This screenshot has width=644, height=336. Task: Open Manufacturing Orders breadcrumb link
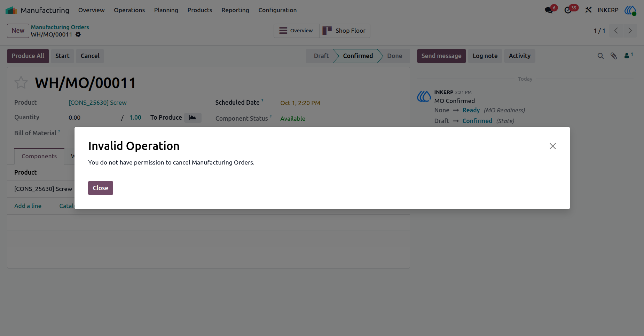[x=60, y=27]
